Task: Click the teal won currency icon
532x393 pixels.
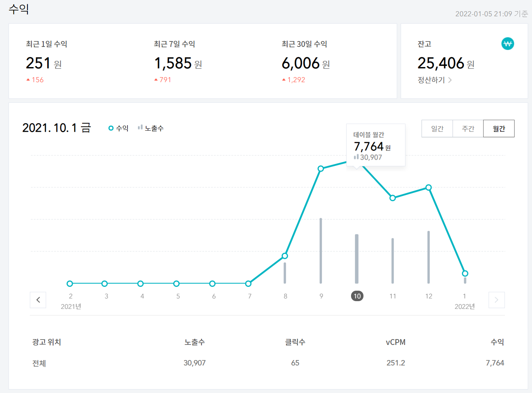Action: tap(508, 44)
